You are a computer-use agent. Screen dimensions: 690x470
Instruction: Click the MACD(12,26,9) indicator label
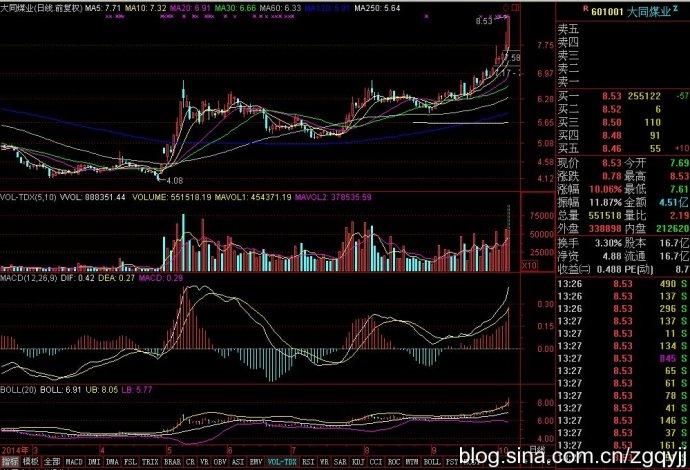(29, 278)
